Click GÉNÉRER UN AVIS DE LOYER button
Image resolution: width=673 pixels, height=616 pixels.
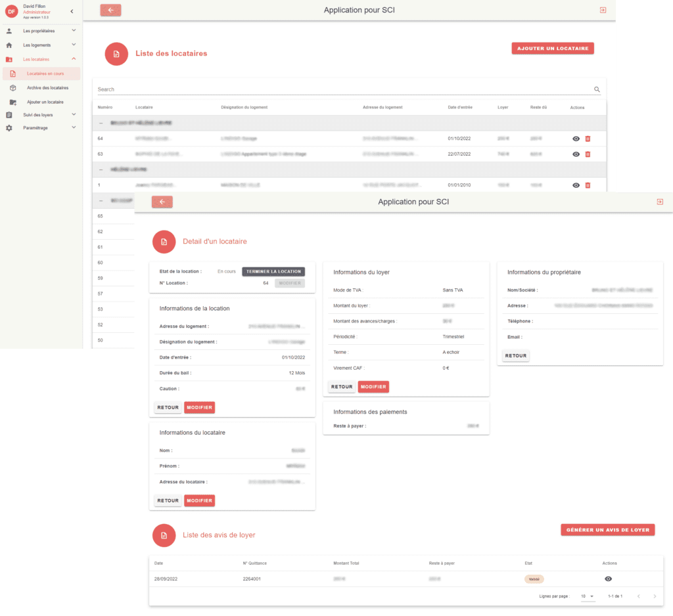point(607,529)
